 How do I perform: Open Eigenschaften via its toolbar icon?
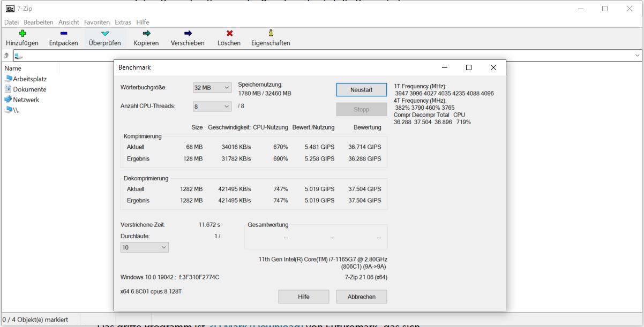[x=271, y=34]
